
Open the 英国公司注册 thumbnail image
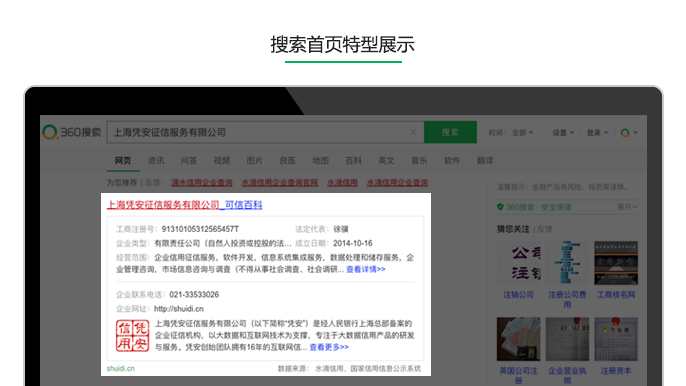(x=518, y=339)
